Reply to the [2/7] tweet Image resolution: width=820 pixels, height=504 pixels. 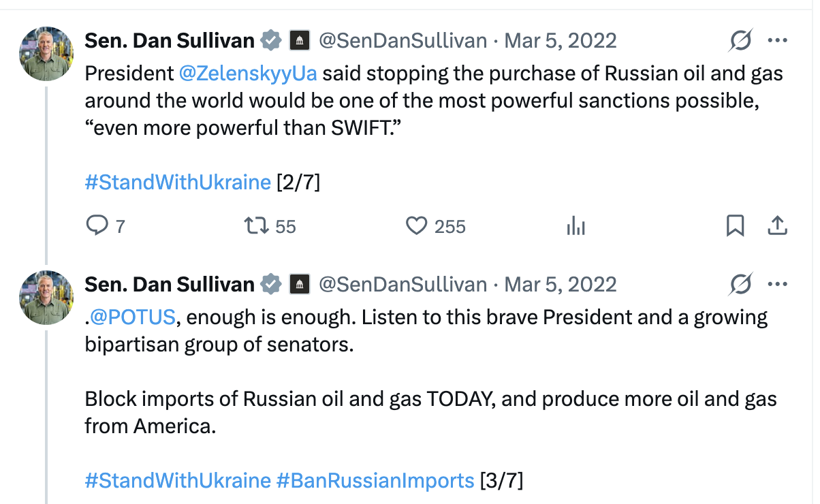pos(97,226)
